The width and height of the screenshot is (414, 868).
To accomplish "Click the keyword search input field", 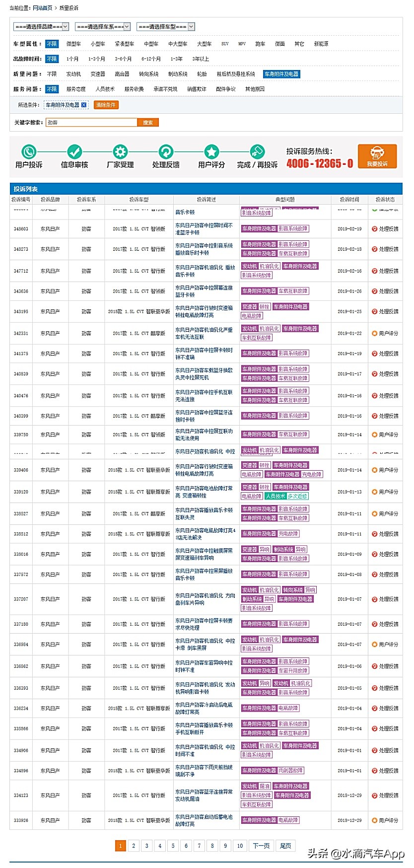I will (91, 122).
